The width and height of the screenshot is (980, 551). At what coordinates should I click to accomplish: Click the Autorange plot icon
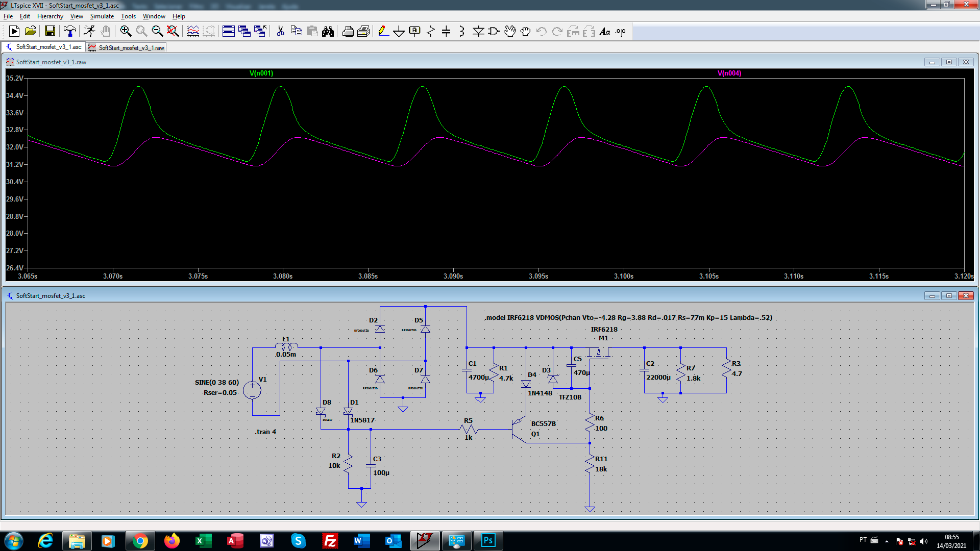193,32
